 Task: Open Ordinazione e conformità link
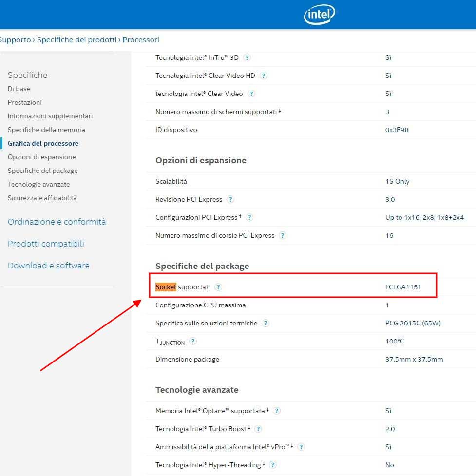[x=57, y=222]
